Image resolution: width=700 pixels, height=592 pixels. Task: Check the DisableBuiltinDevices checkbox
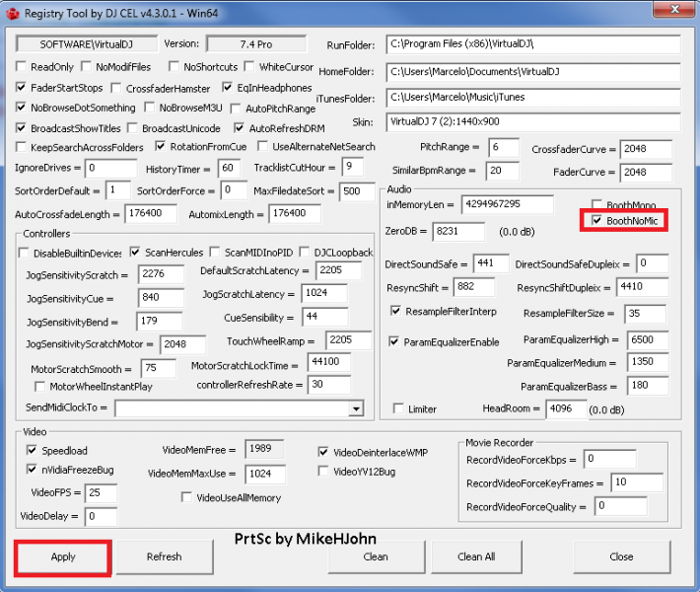click(x=24, y=253)
